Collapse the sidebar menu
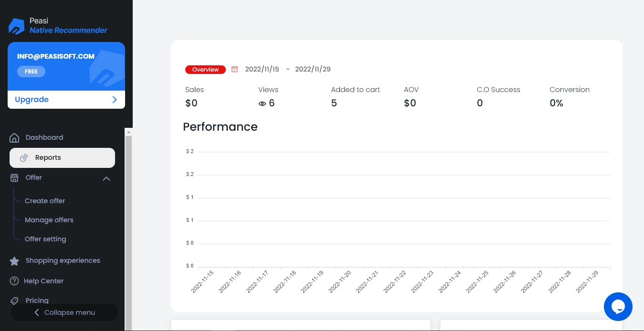 click(64, 312)
